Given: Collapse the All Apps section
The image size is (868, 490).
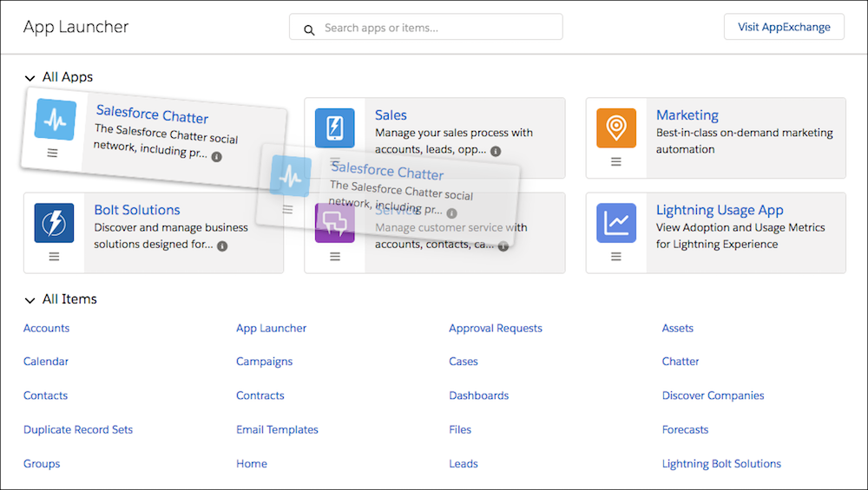Looking at the screenshot, I should pyautogui.click(x=30, y=78).
